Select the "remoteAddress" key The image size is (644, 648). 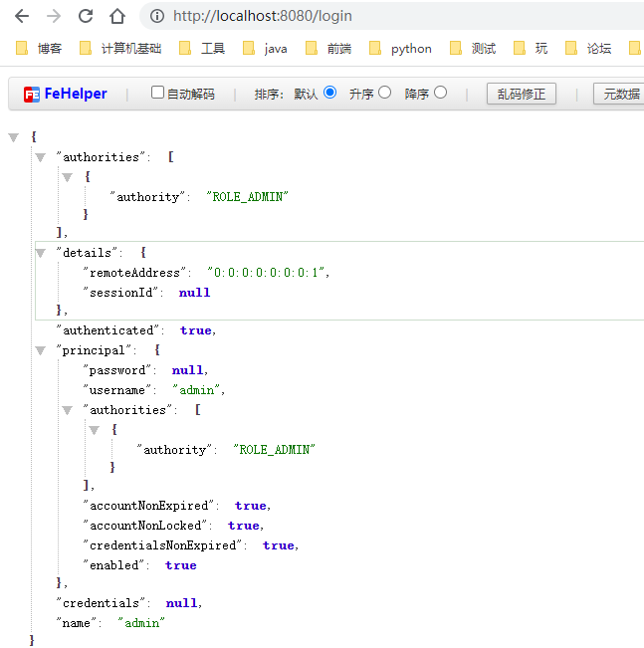(134, 273)
